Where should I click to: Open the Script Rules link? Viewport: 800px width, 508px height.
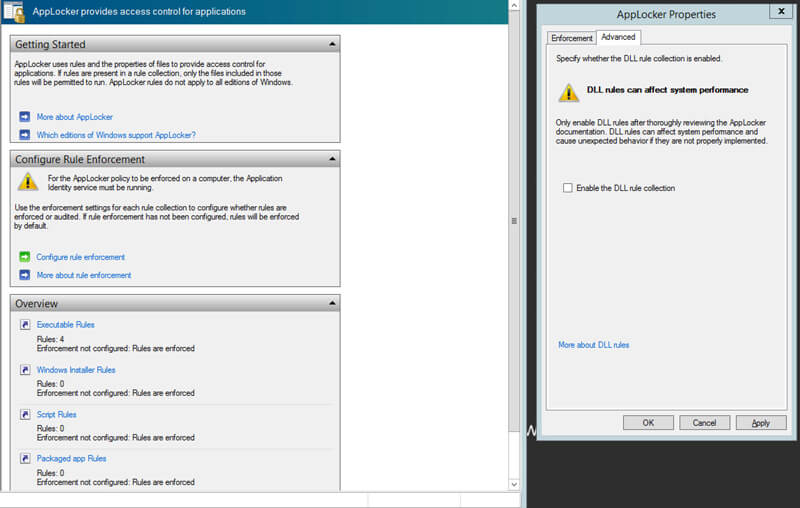(56, 414)
